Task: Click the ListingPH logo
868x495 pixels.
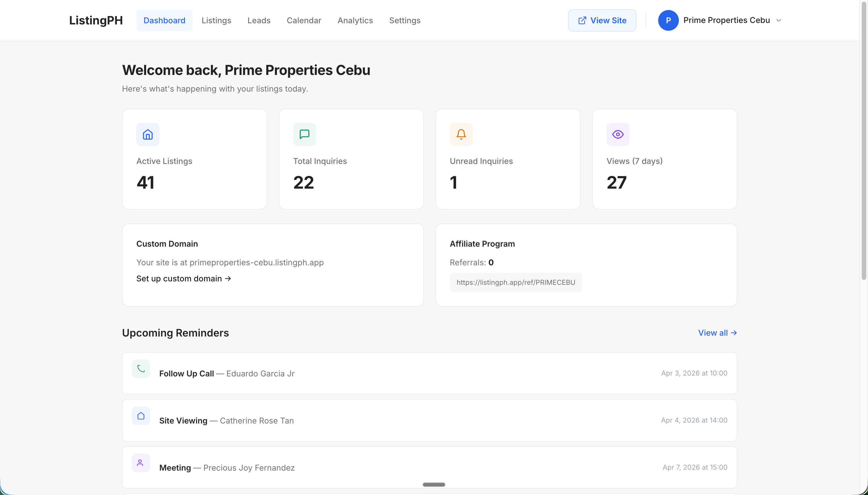Action: tap(96, 20)
